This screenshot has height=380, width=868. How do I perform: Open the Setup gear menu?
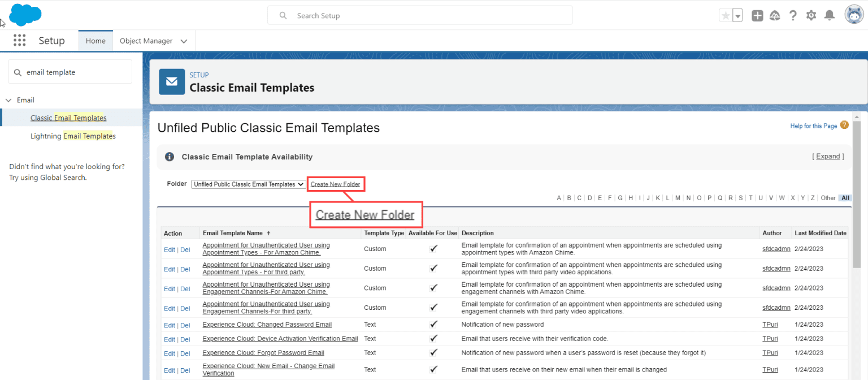point(811,15)
